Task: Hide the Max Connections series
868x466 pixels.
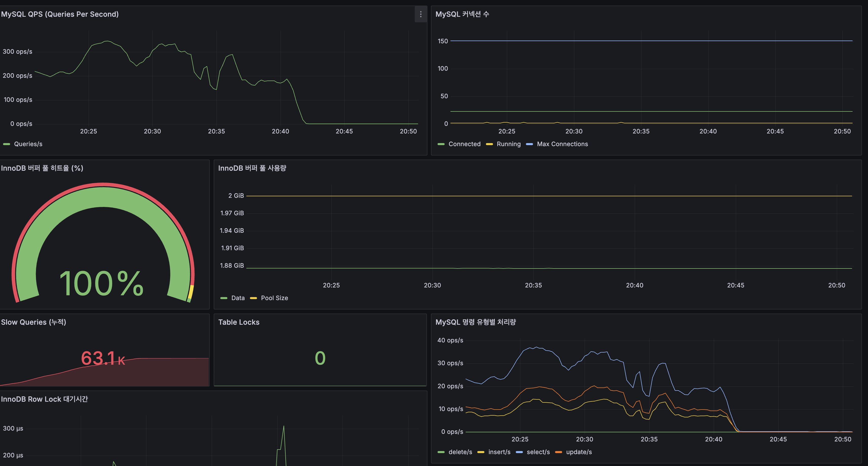Action: [x=562, y=144]
